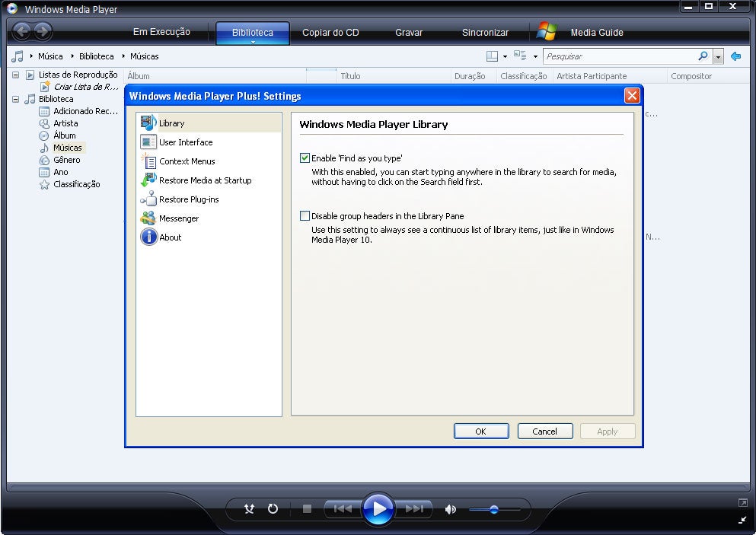The image size is (756, 535).
Task: Select Álbum in library tree
Action: pos(65,135)
